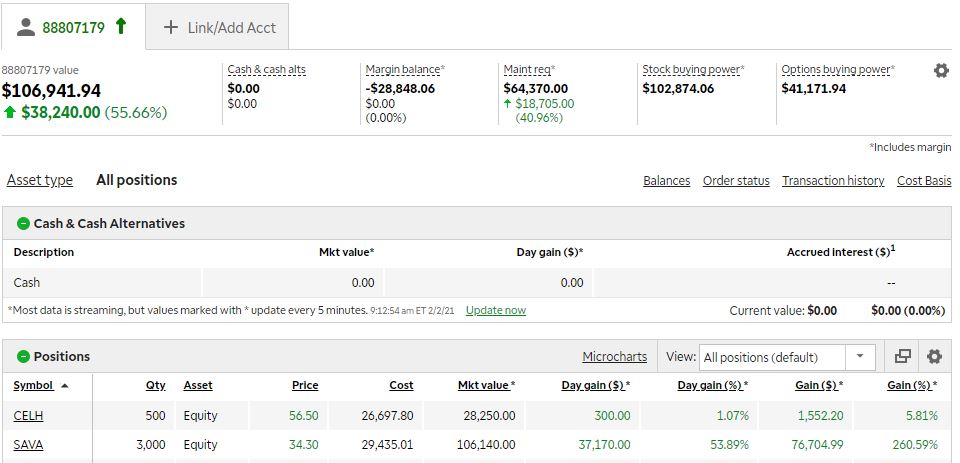Click the plus icon for Link/Add Acct
The image size is (960, 463).
pos(171,27)
